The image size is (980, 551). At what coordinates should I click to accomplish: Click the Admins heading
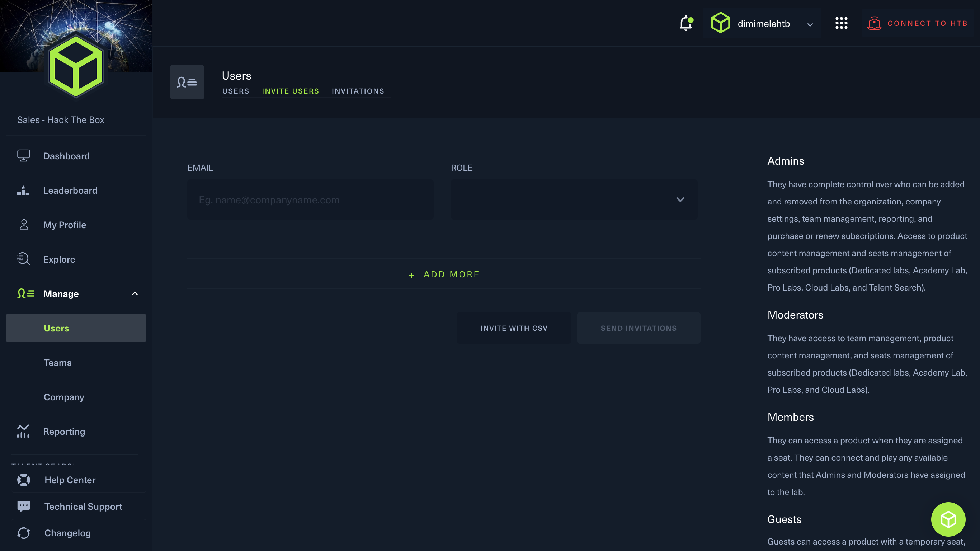(786, 161)
